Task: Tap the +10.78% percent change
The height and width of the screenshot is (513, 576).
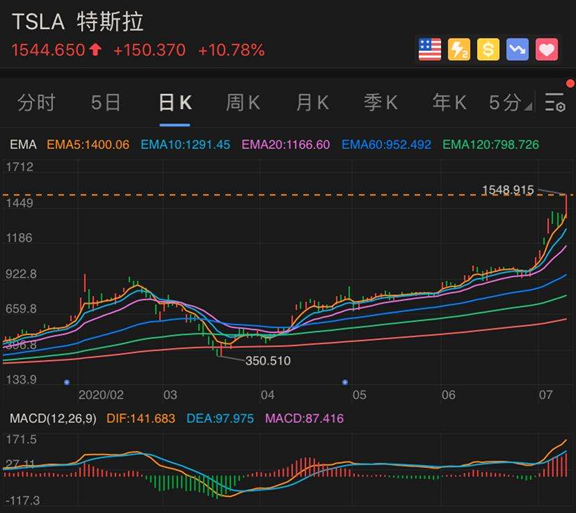Action: [x=231, y=50]
